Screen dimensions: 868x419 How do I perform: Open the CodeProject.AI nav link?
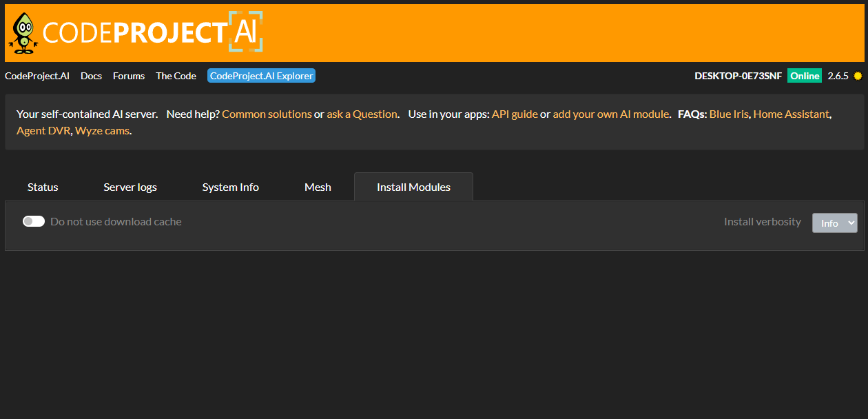click(37, 76)
